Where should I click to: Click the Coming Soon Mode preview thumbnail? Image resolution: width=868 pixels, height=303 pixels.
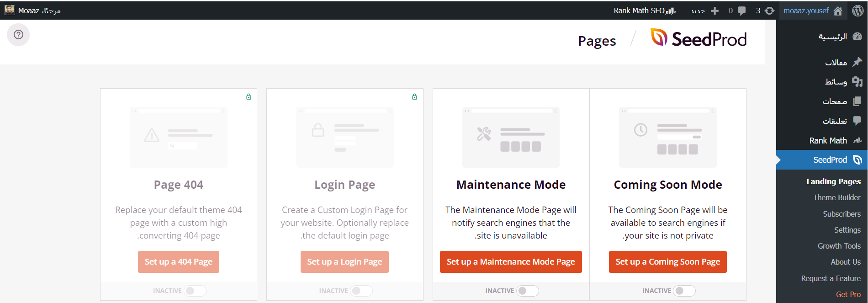pyautogui.click(x=667, y=137)
